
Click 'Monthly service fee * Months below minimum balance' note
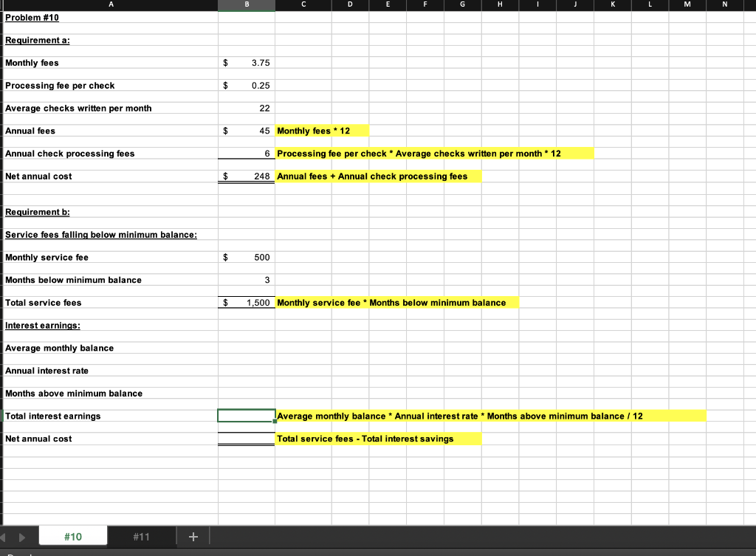[x=396, y=302]
